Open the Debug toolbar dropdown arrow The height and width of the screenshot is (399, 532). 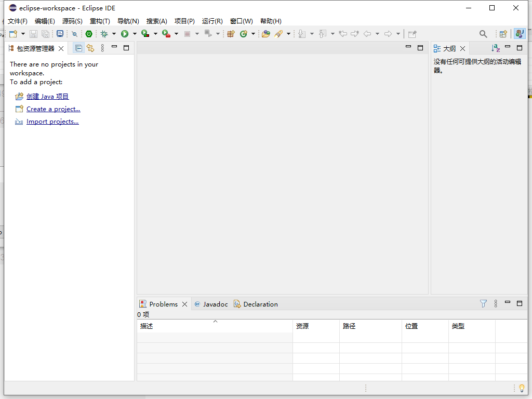113,33
